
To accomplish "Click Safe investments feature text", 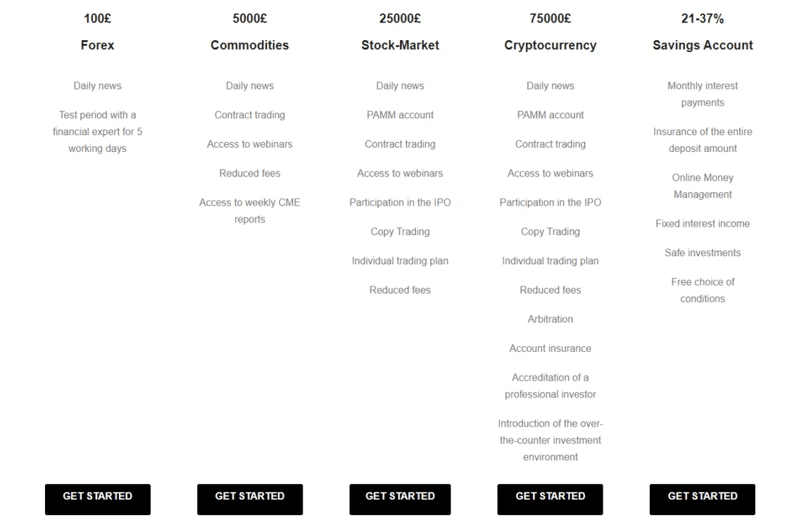I will [x=703, y=253].
